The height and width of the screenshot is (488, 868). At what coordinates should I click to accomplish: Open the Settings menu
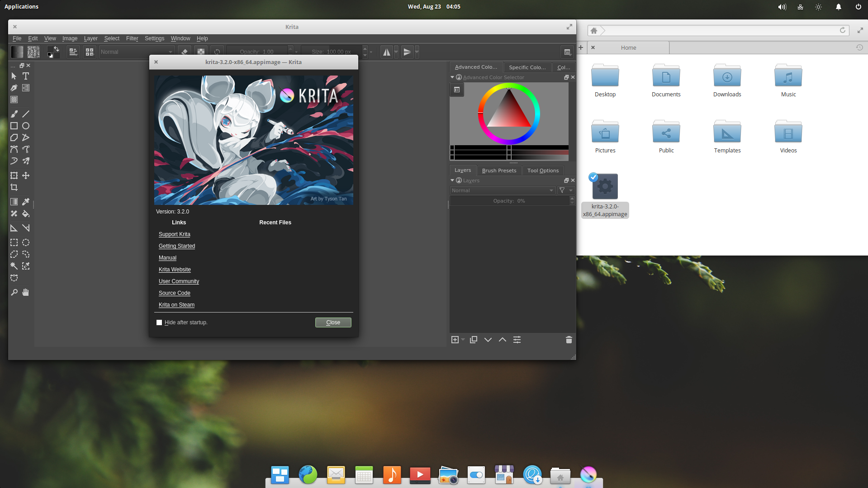[x=154, y=38]
